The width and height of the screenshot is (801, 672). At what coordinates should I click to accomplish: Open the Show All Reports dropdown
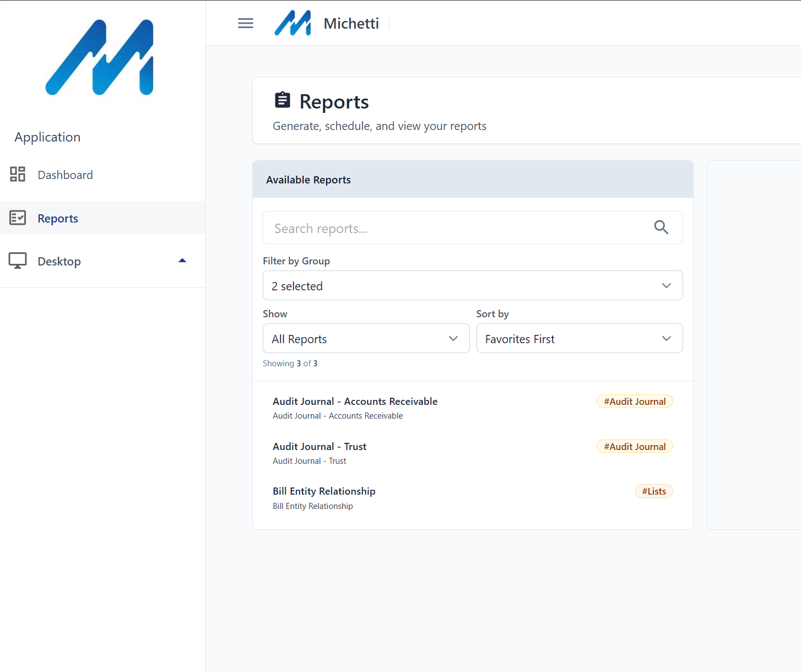coord(366,338)
